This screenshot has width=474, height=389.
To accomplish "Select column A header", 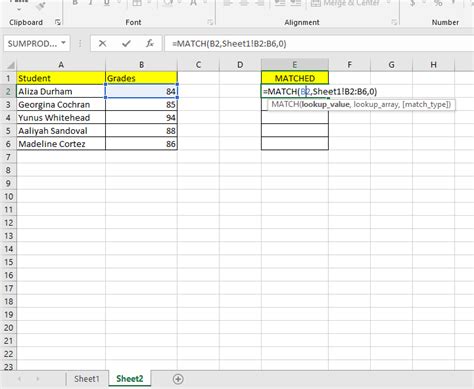I will 61,65.
